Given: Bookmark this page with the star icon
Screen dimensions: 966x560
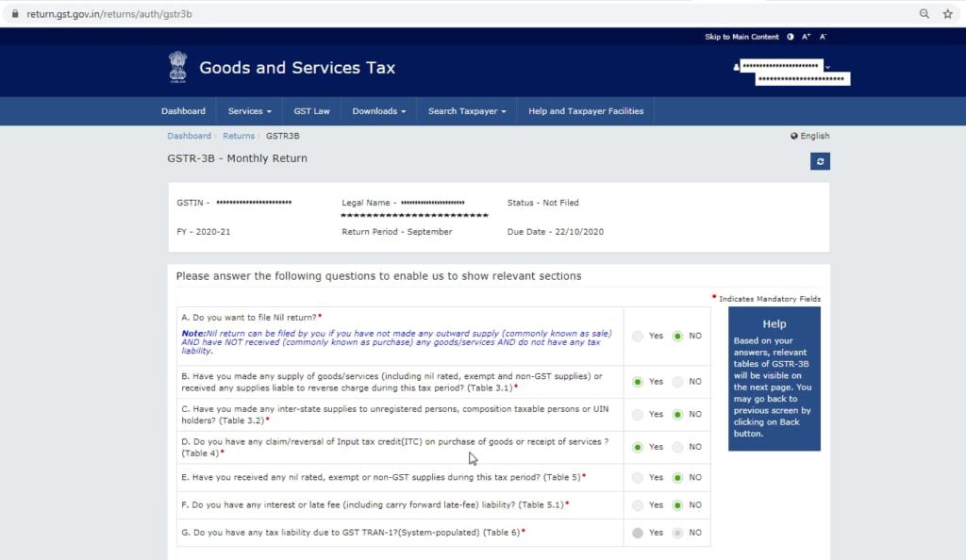Looking at the screenshot, I should point(947,13).
